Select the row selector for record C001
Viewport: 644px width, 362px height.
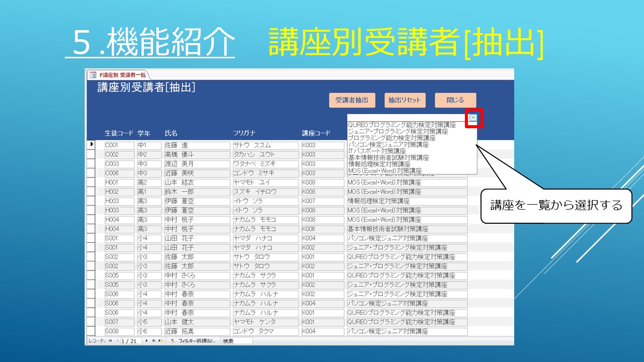(91, 145)
